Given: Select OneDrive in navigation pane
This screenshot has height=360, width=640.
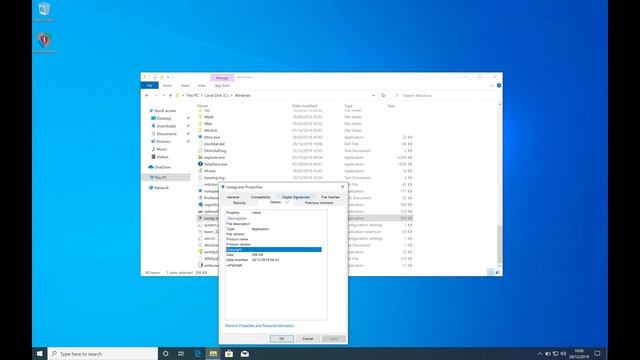Looking at the screenshot, I should pos(162,167).
